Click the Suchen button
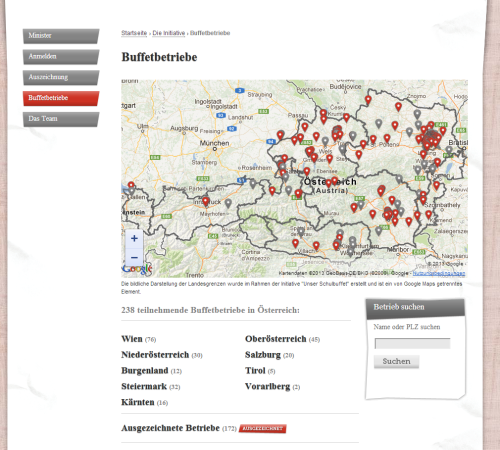Screen dimensions: 500x450 pyautogui.click(x=396, y=362)
